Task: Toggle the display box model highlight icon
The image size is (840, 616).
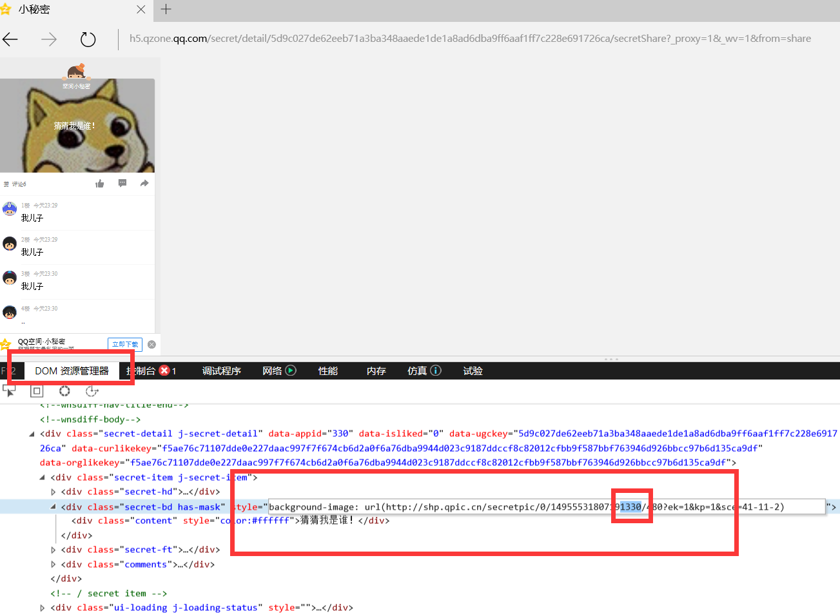Action: point(37,390)
